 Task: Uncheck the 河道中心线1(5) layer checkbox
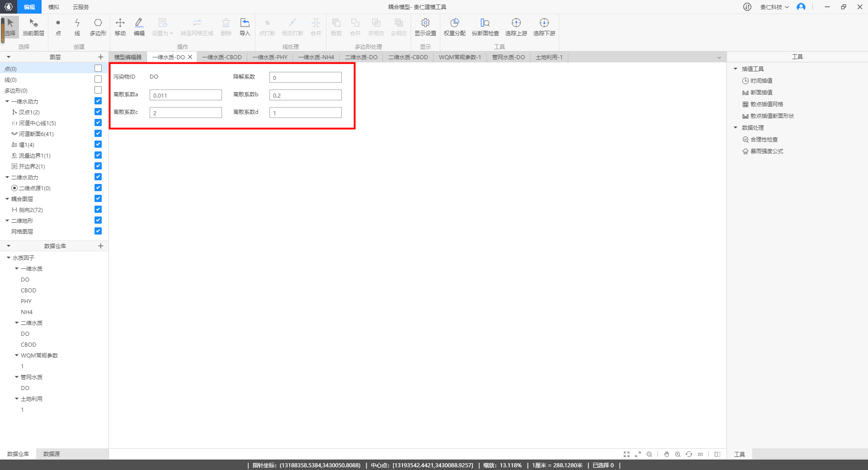[x=98, y=123]
